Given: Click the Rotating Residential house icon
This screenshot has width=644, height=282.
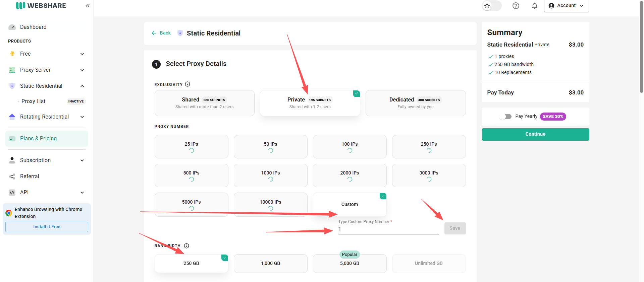Looking at the screenshot, I should tap(12, 117).
